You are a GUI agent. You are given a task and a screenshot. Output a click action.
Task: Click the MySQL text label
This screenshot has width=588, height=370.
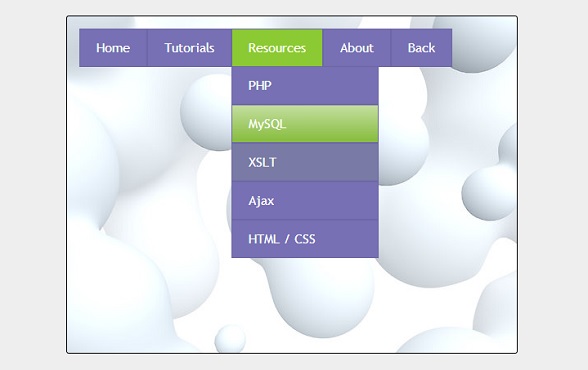click(267, 124)
